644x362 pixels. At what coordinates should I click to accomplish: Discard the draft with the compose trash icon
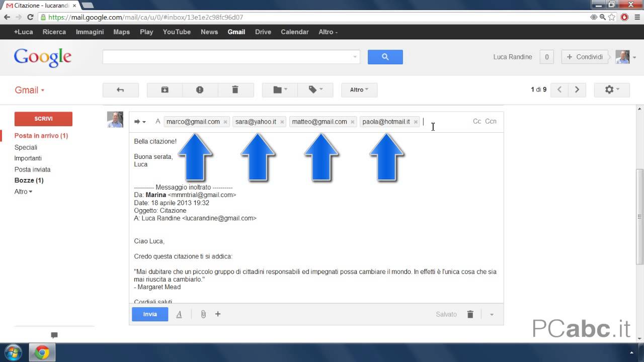470,314
